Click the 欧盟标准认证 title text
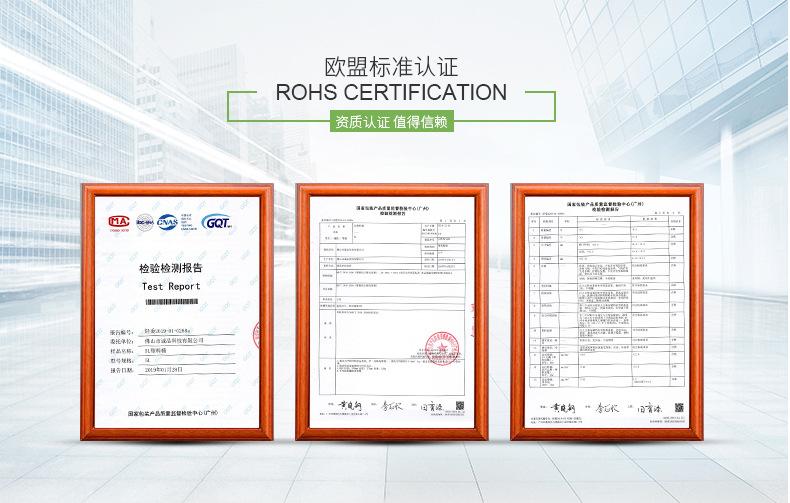This screenshot has width=790, height=503. [391, 67]
